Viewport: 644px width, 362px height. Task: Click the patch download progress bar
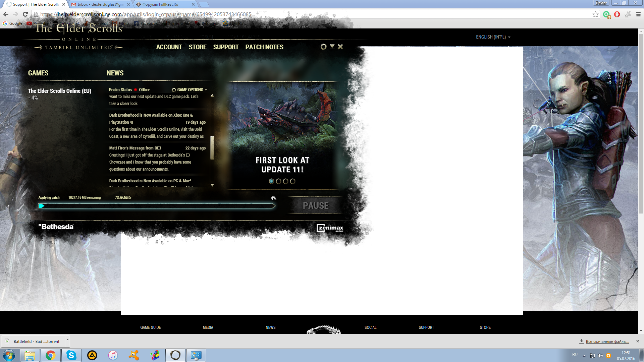click(x=157, y=206)
